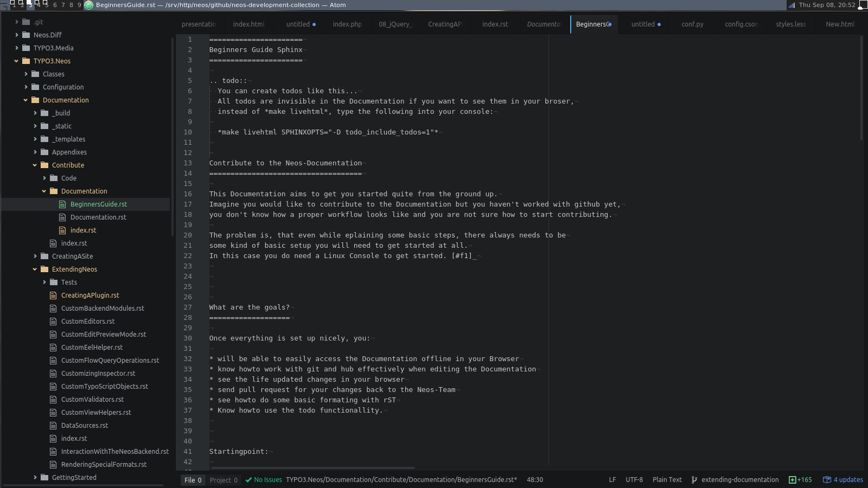Expand the Code folder
Screen dimensions: 868x488
[44, 178]
